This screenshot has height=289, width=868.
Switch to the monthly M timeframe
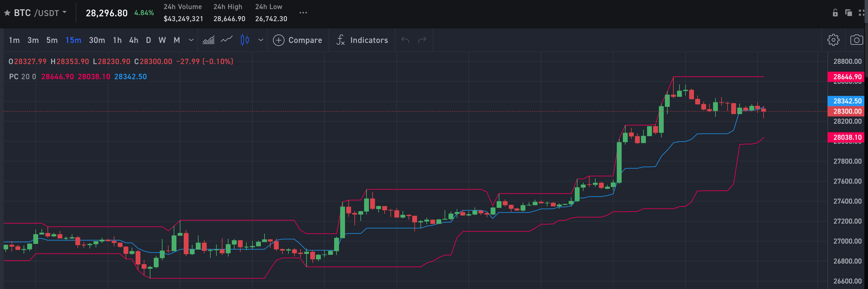[176, 41]
